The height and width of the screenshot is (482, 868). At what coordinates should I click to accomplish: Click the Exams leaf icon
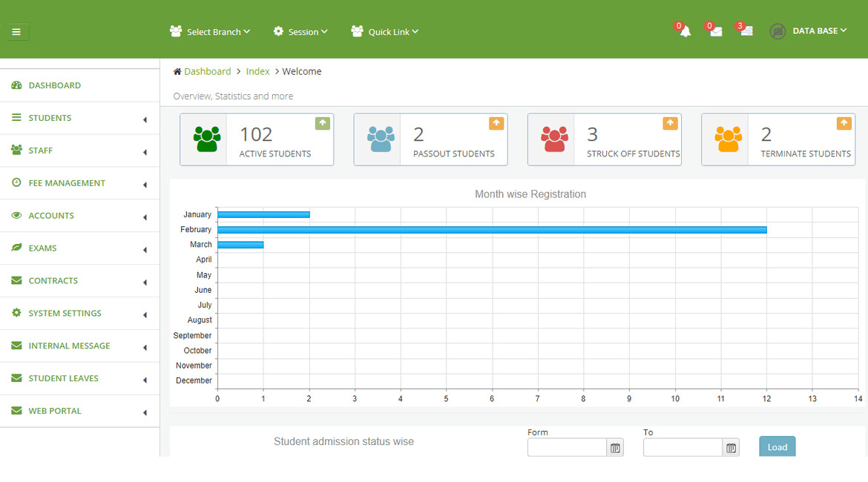pos(16,248)
